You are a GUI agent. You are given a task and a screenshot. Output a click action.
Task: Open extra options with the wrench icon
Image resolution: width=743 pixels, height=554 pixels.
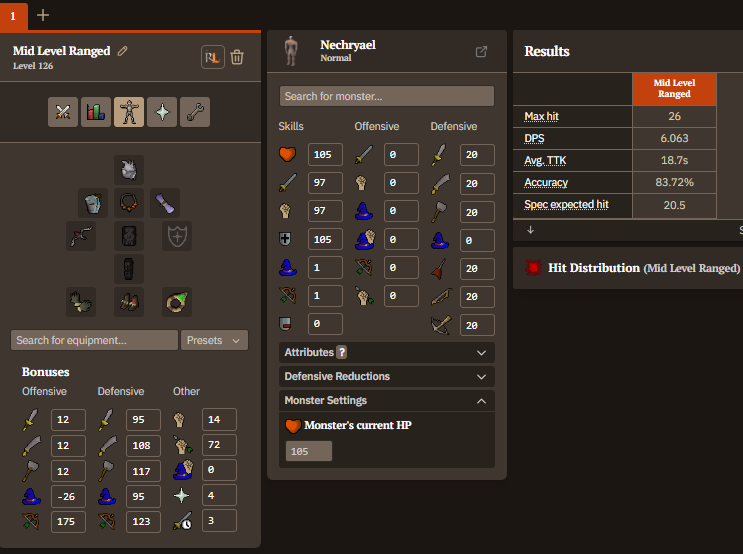(x=195, y=112)
